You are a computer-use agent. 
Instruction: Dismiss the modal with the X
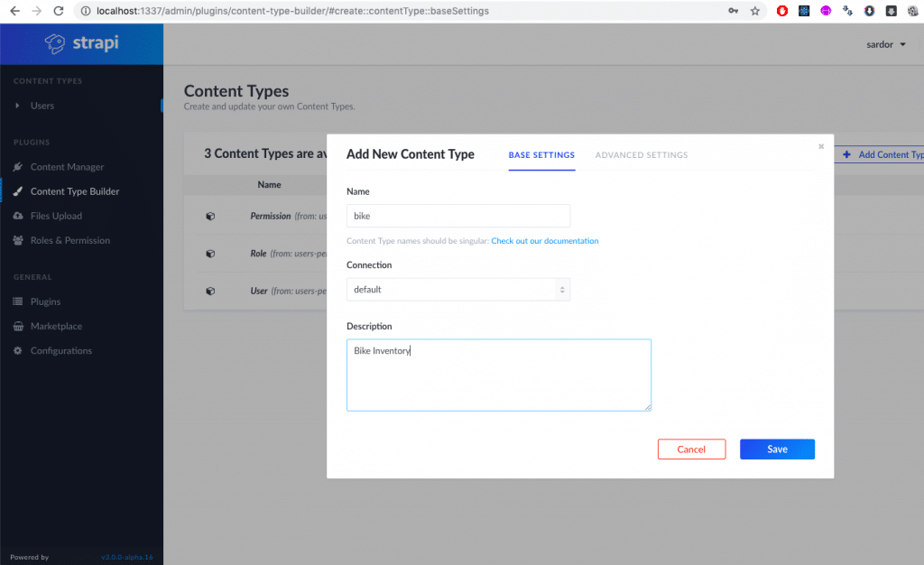pos(821,146)
